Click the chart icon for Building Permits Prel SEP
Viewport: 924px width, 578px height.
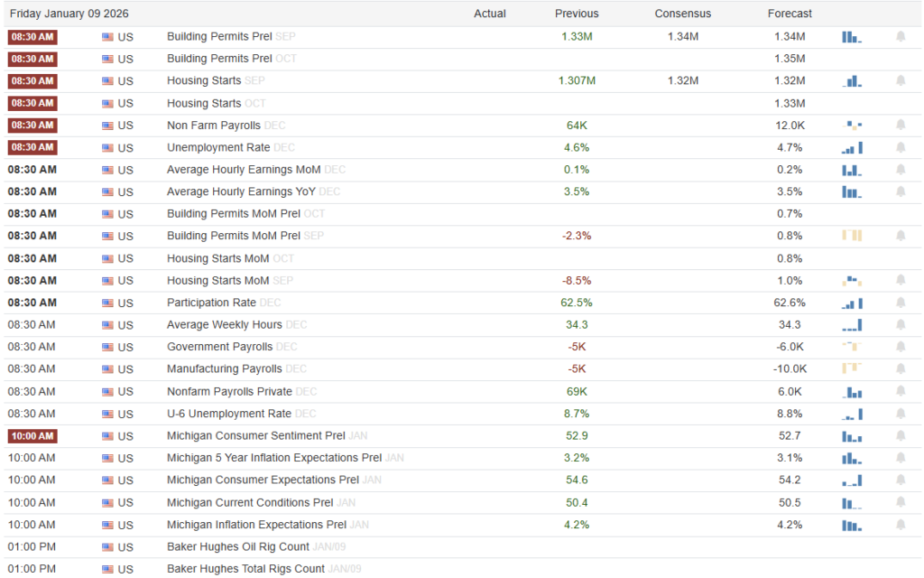pos(852,36)
